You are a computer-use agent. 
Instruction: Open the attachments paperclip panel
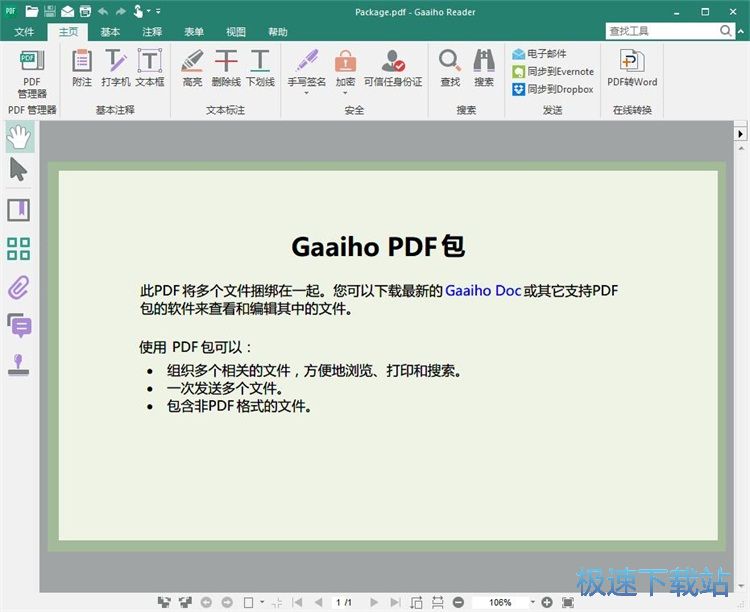[18, 288]
